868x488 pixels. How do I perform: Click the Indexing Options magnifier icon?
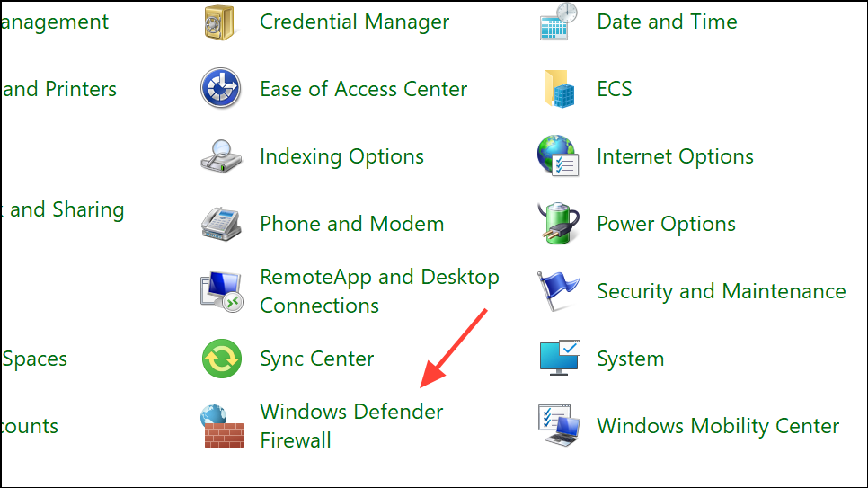pos(221,156)
